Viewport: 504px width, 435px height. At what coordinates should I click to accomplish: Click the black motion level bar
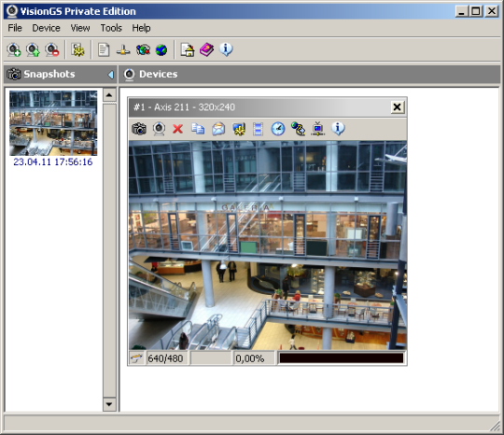coord(342,358)
